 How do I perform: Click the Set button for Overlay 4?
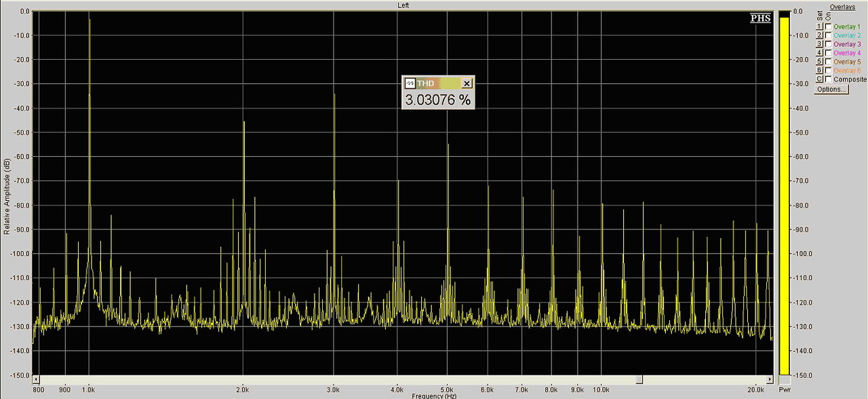click(x=819, y=53)
